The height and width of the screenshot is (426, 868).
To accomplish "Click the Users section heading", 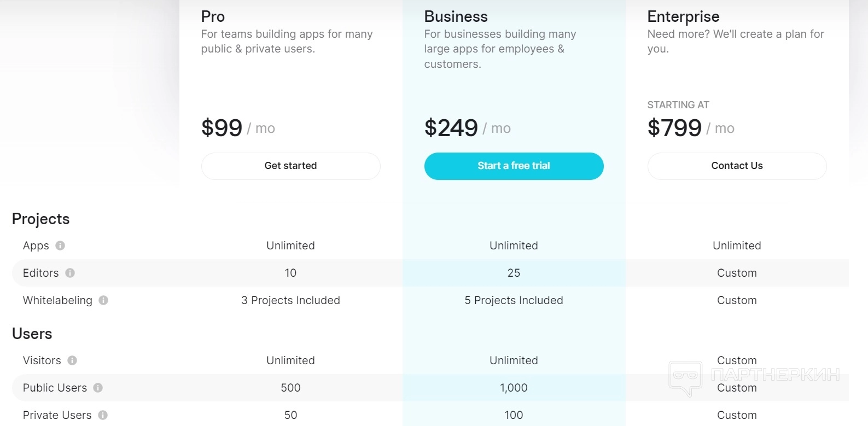I will (x=32, y=334).
